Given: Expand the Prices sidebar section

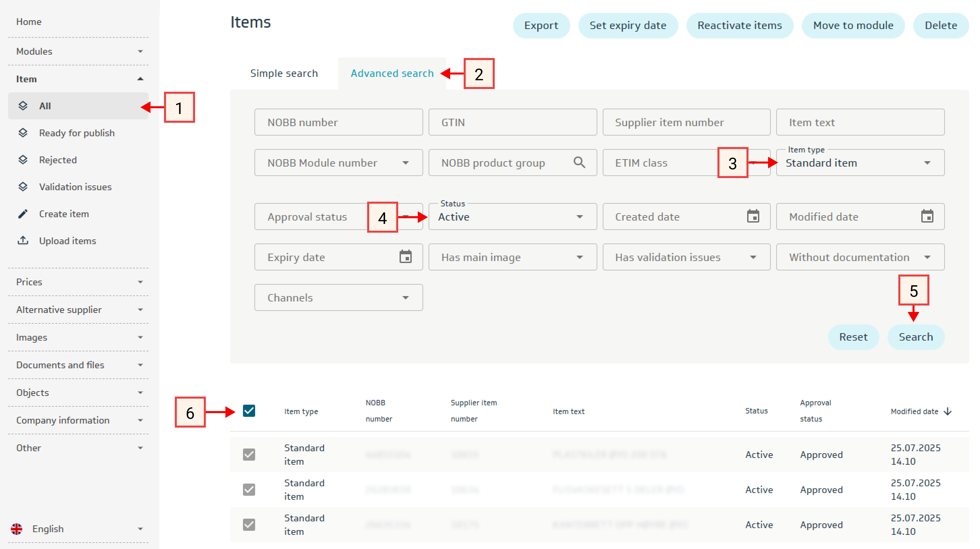Looking at the screenshot, I should click(78, 282).
